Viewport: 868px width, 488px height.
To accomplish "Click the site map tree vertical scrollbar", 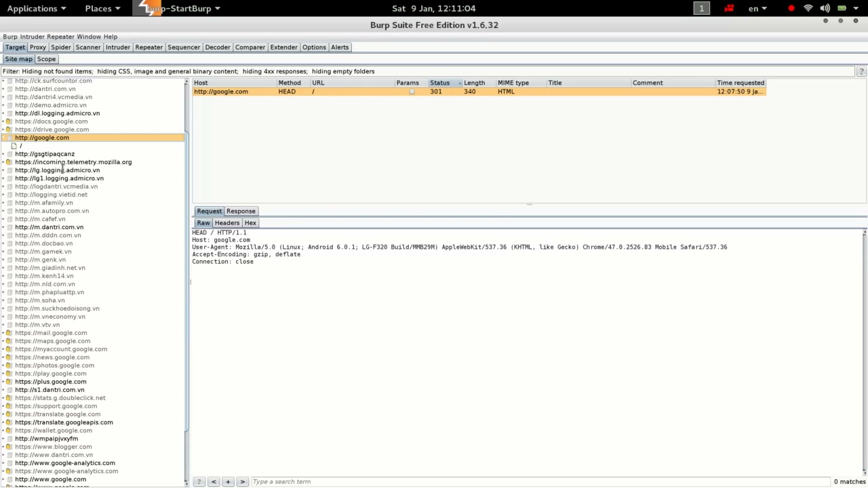I will click(x=186, y=282).
